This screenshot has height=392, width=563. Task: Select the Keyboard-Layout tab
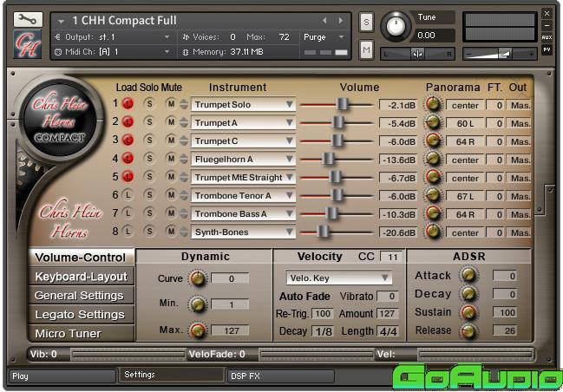point(82,277)
